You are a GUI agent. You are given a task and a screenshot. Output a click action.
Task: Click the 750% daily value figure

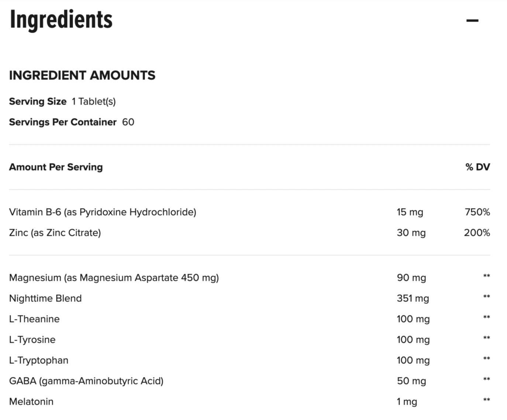point(477,212)
